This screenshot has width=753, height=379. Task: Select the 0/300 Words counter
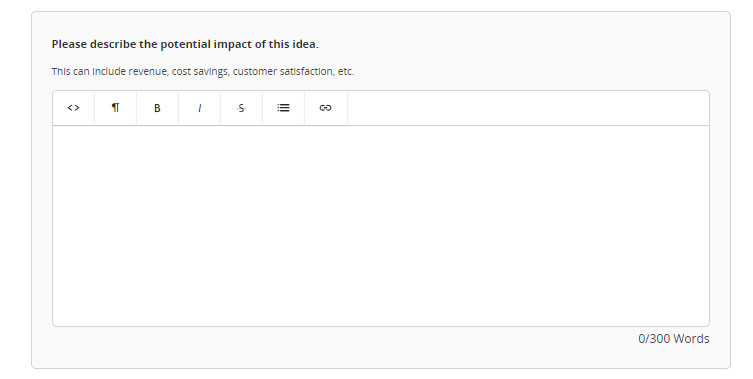[673, 339]
